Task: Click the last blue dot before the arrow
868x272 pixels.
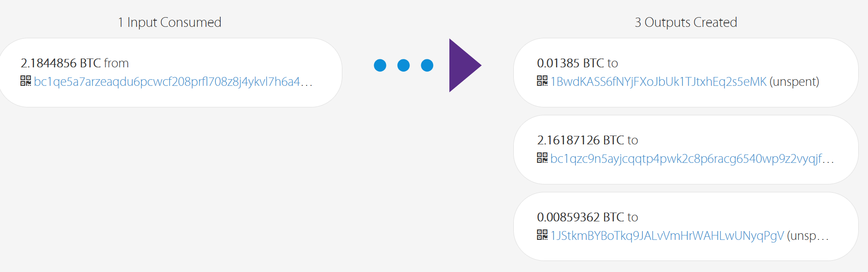Action: 427,65
